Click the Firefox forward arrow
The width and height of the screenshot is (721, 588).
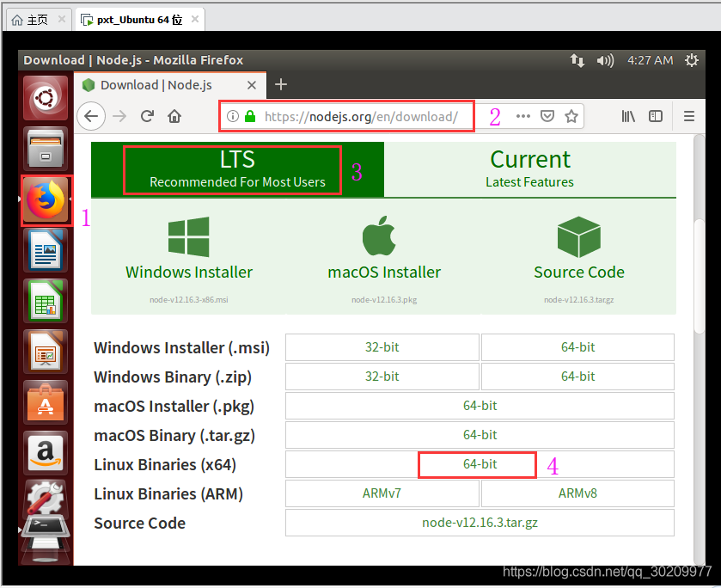point(119,116)
